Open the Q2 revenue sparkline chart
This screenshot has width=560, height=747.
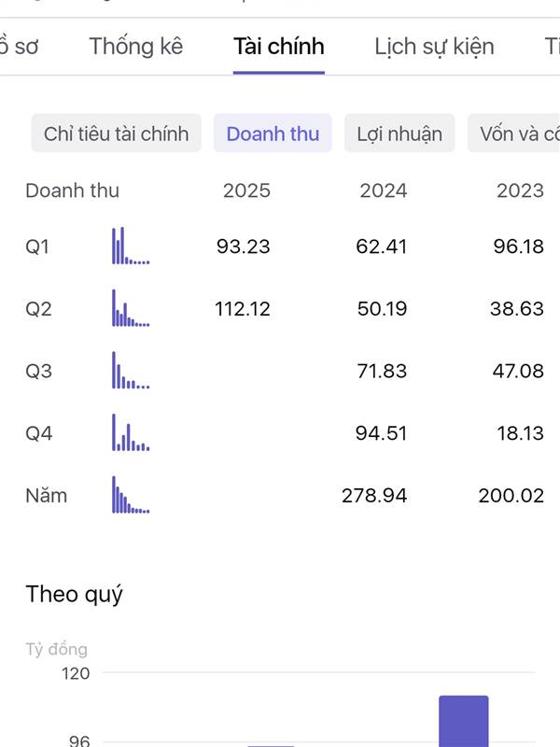(131, 308)
